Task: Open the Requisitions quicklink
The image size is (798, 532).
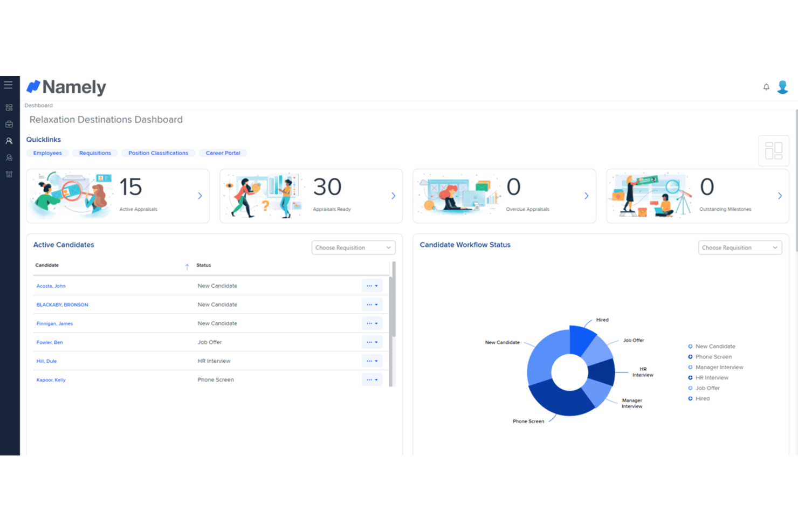Action: tap(95, 153)
